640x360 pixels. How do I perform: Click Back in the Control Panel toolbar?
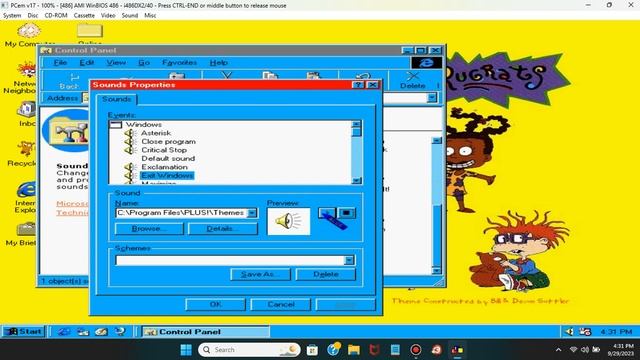[69, 81]
